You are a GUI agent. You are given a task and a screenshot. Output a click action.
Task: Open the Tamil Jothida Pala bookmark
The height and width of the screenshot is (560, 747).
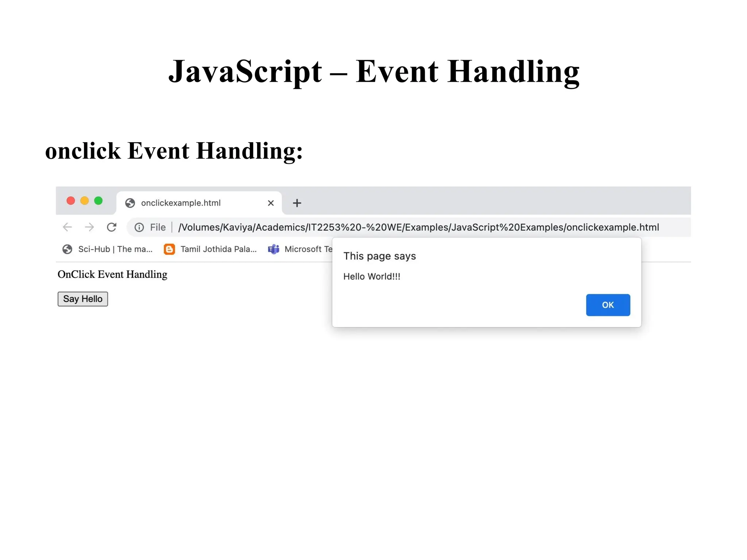(210, 249)
